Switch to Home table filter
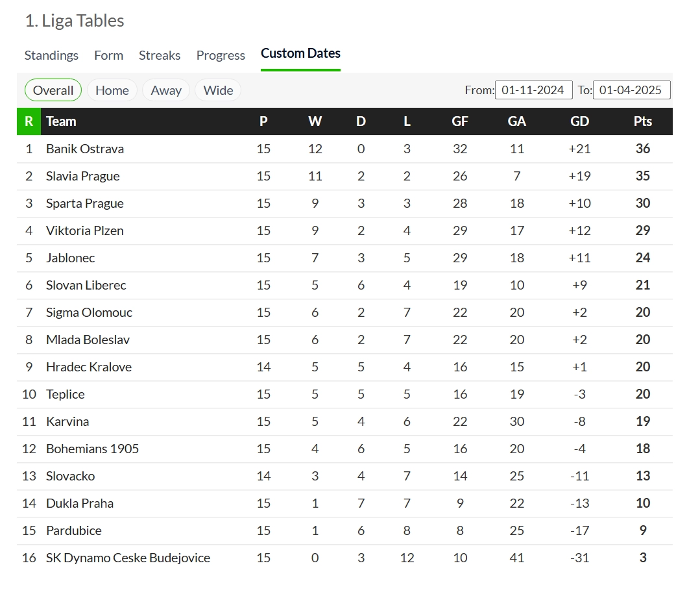Image resolution: width=700 pixels, height=596 pixels. 112,90
